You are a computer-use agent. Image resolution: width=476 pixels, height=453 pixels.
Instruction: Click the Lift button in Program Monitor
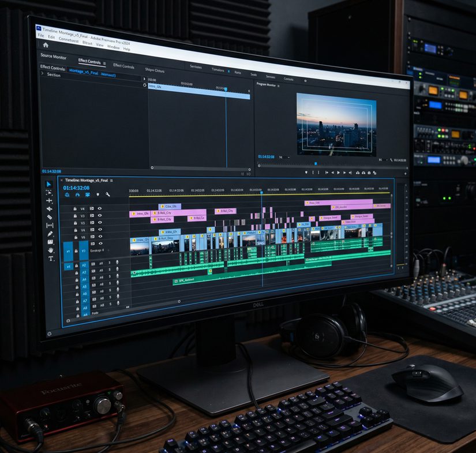358,173
